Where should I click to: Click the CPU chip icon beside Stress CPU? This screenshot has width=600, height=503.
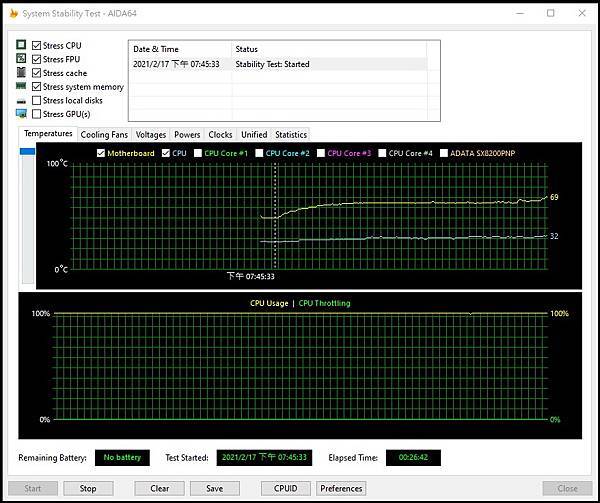21,46
